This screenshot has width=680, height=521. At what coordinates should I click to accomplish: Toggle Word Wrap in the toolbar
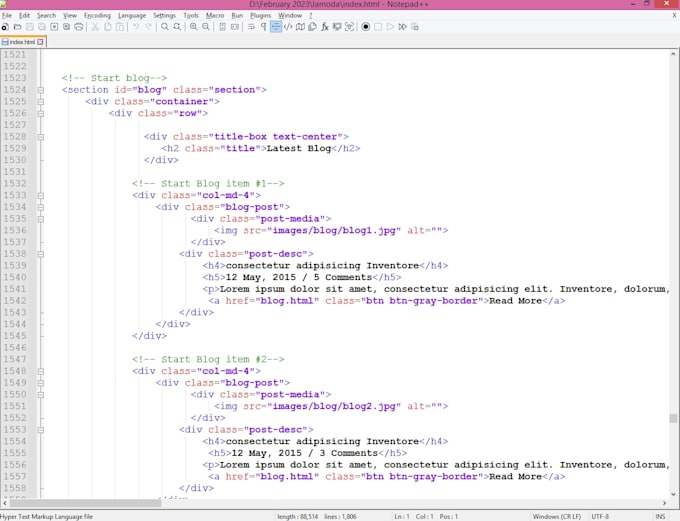pos(251,27)
